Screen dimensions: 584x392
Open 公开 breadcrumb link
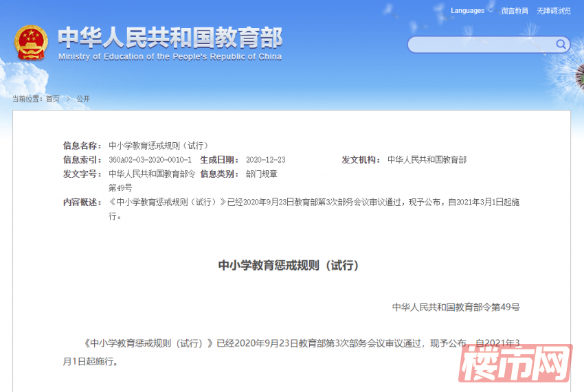coord(83,99)
